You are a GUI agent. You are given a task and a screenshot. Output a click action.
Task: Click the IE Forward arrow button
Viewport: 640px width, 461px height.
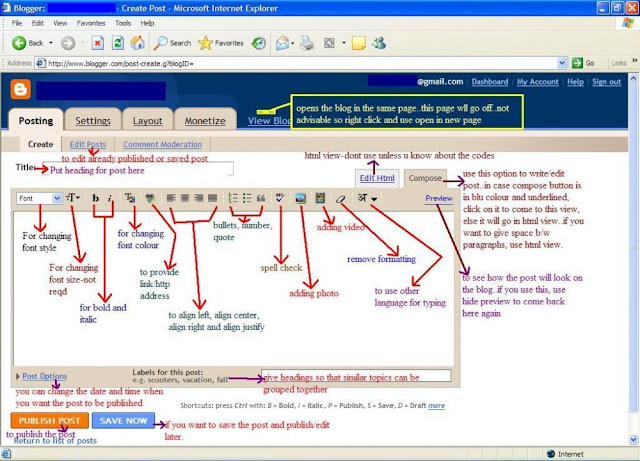68,43
